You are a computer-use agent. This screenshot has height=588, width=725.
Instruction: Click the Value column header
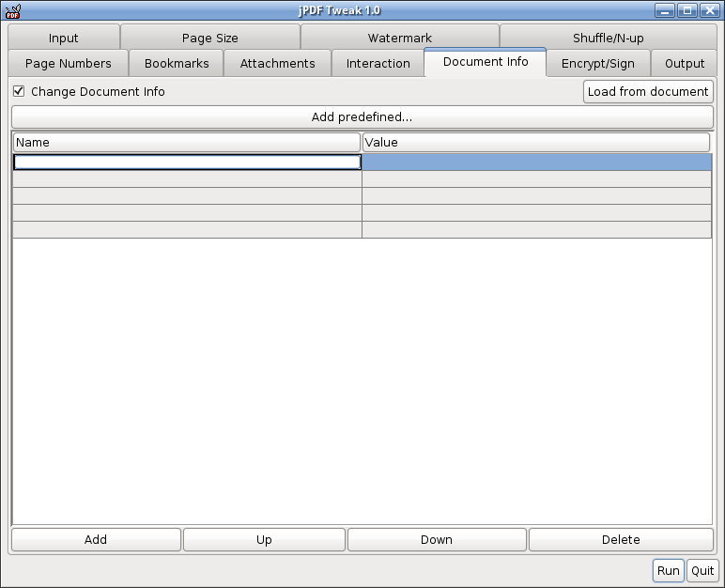536,143
